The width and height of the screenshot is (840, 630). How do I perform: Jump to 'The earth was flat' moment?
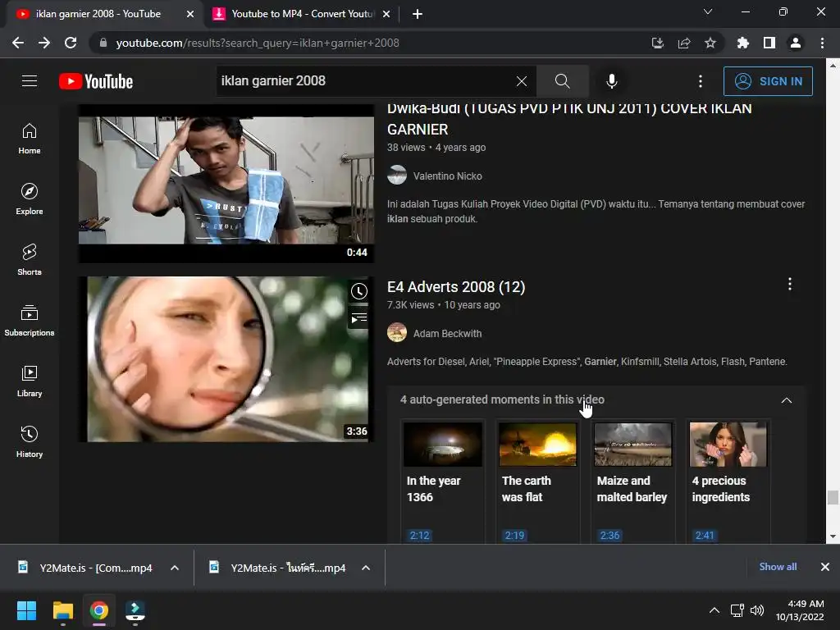pos(537,482)
